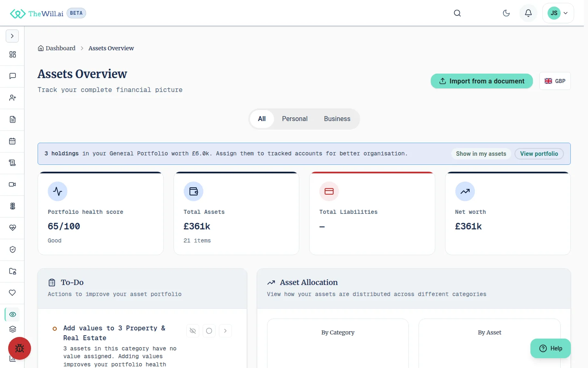Switch to the Business tab
The image size is (588, 368).
[337, 119]
